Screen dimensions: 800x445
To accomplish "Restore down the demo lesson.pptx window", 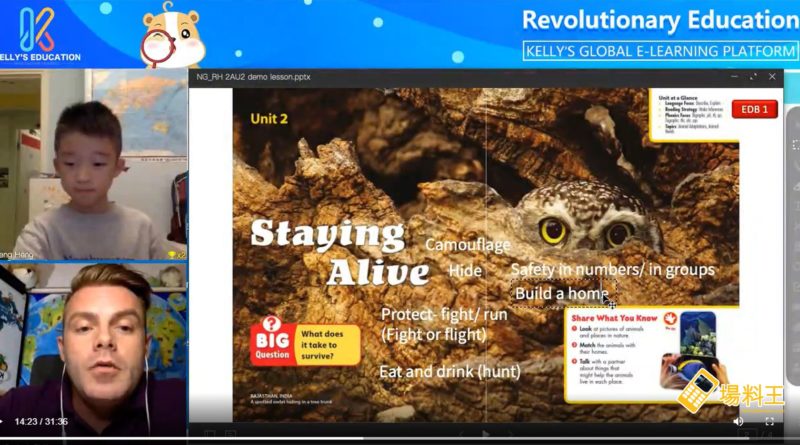I will pos(753,77).
